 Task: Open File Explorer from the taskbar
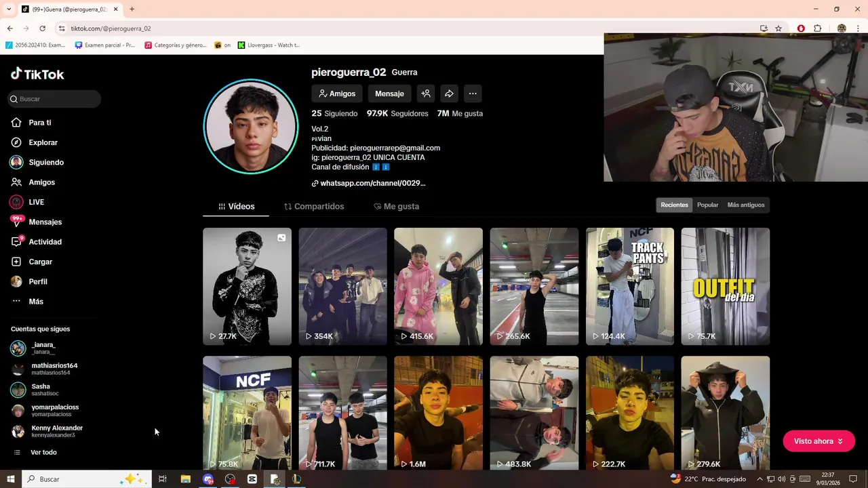pyautogui.click(x=185, y=479)
